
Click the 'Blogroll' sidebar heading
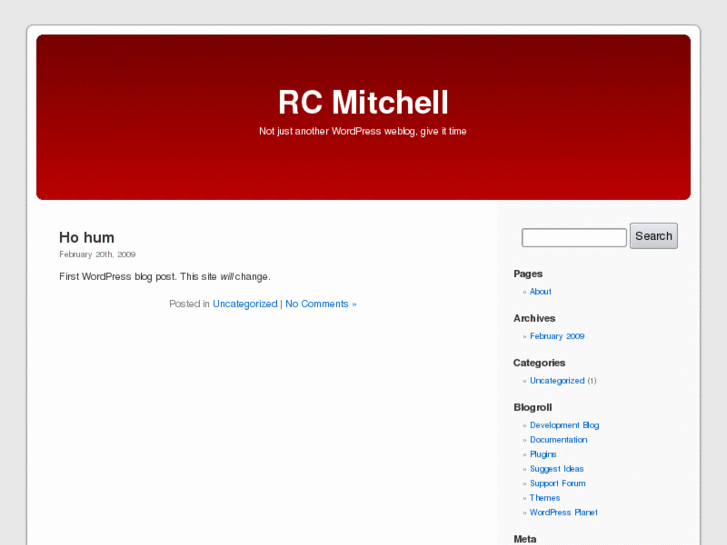click(533, 407)
